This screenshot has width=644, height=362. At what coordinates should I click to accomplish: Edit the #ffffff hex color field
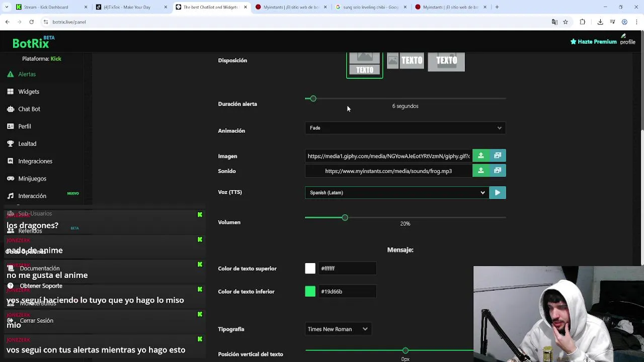347,268
